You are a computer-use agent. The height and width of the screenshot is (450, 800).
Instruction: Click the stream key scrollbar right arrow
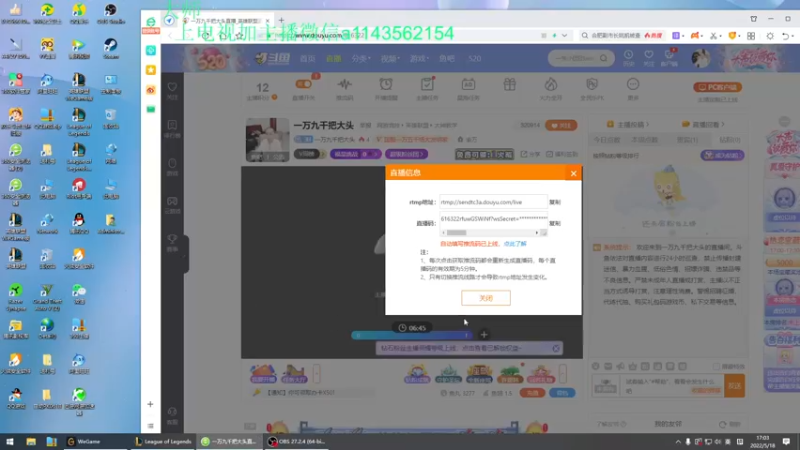tap(536, 233)
